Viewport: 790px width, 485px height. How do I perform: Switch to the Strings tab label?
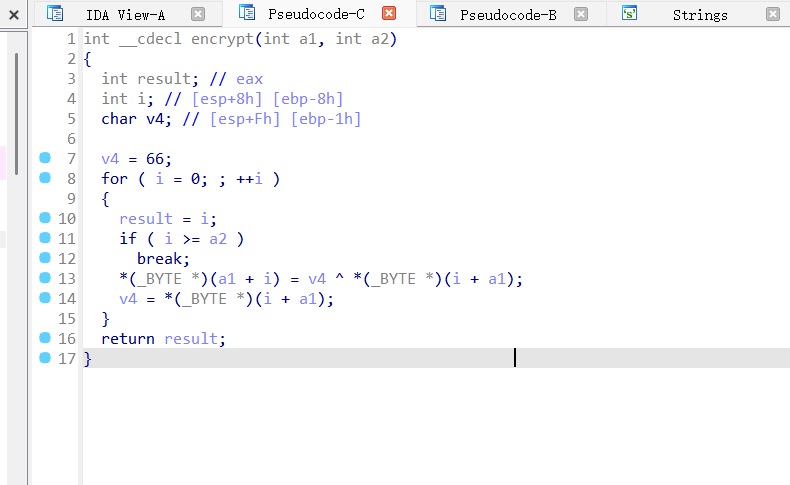(700, 14)
